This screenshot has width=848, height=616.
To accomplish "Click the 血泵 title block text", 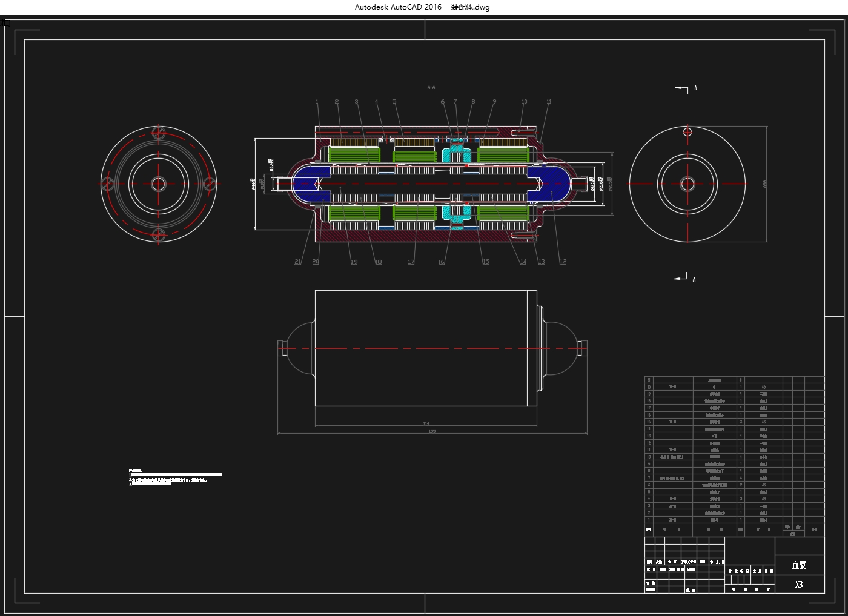I will pyautogui.click(x=800, y=565).
